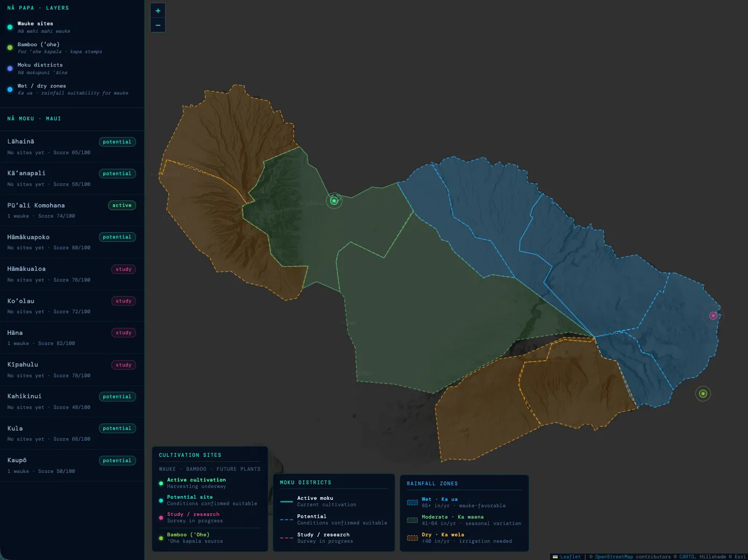Toggle the Wet / dry zones layer dot
748x560 pixels.
coord(10,89)
